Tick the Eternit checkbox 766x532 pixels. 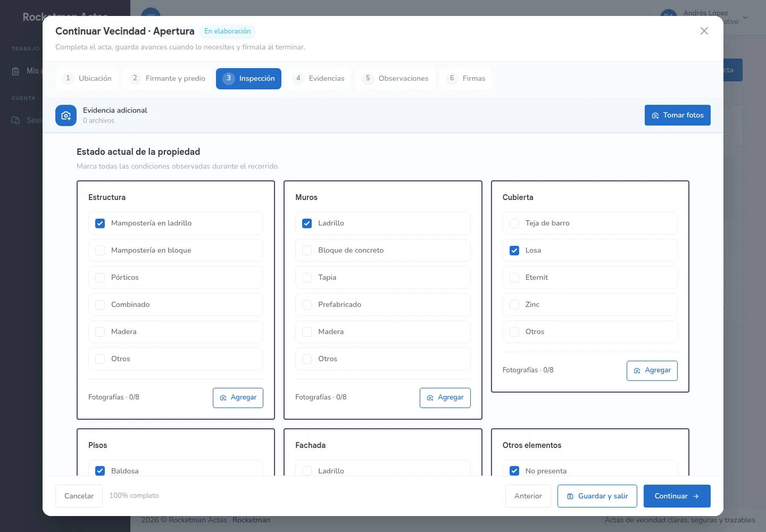(514, 278)
